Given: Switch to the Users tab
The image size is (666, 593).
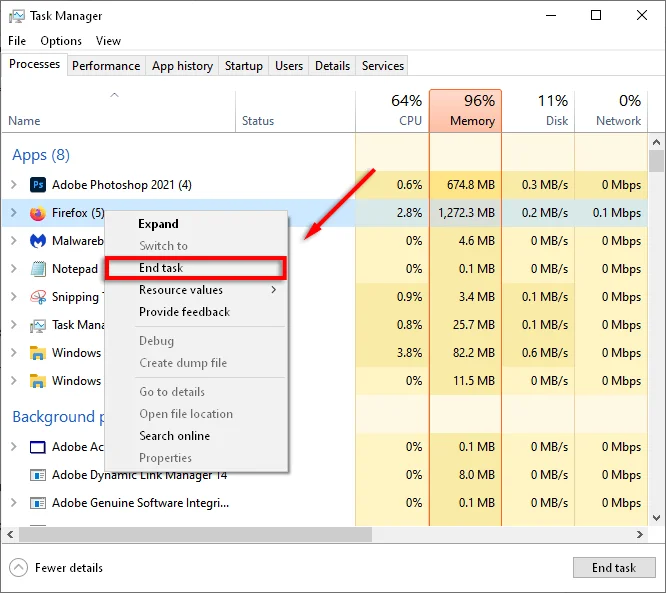Looking at the screenshot, I should click(x=289, y=66).
